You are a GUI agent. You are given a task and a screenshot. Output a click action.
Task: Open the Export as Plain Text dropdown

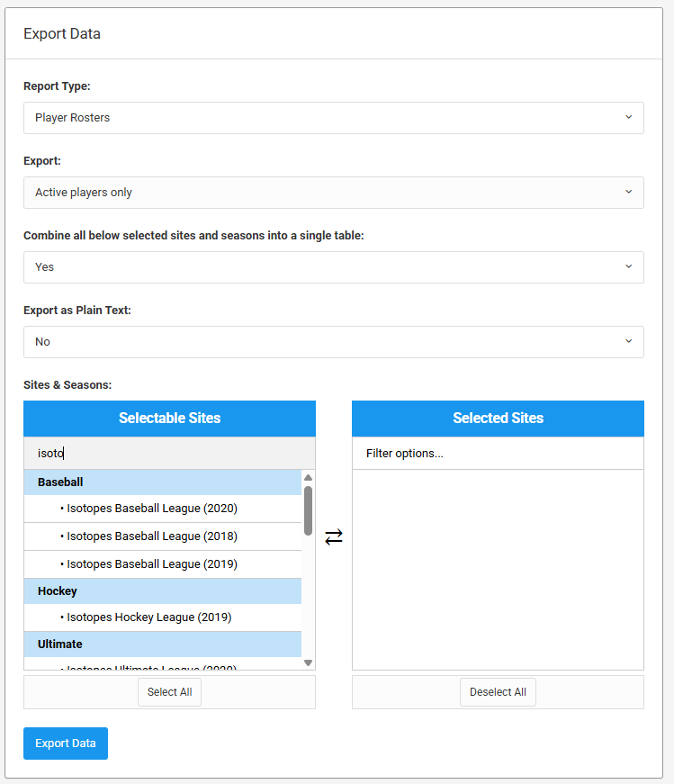click(334, 342)
